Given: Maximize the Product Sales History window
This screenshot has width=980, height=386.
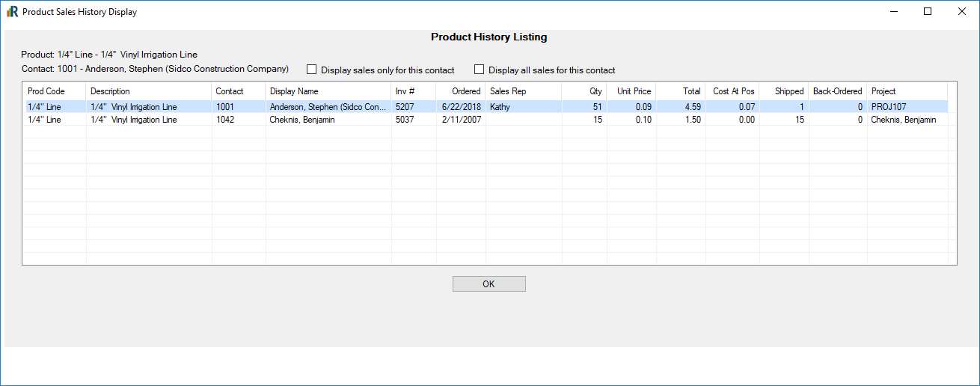Looking at the screenshot, I should [x=928, y=12].
